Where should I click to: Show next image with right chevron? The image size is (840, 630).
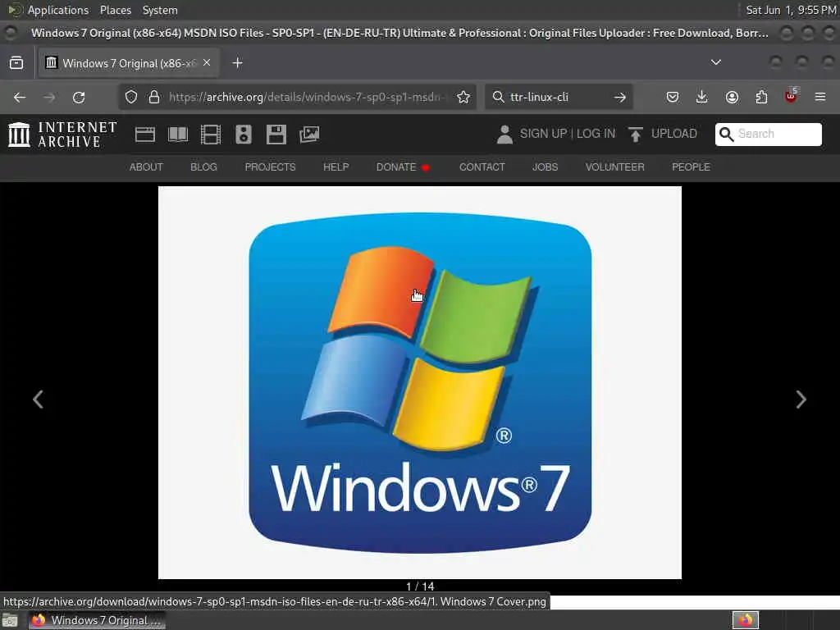(x=801, y=399)
